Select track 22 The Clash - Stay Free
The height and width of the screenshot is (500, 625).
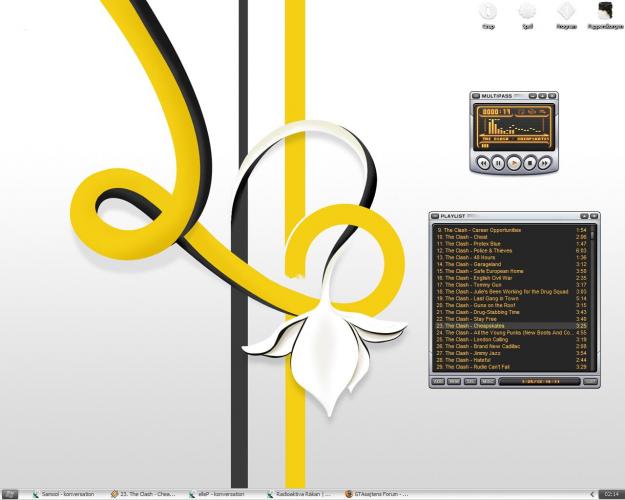tap(512, 319)
